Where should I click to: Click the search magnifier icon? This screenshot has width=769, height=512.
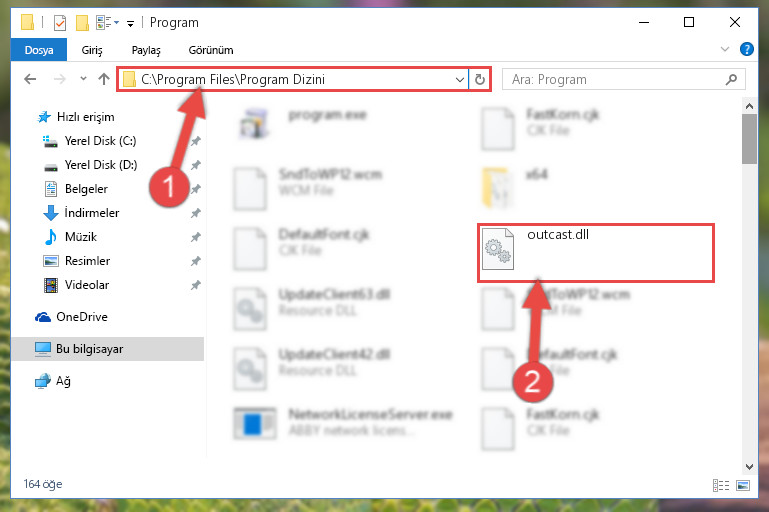pos(731,79)
